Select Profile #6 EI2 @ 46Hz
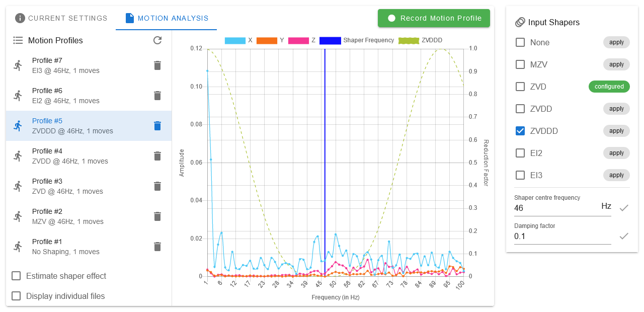The width and height of the screenshot is (644, 312). 89,96
